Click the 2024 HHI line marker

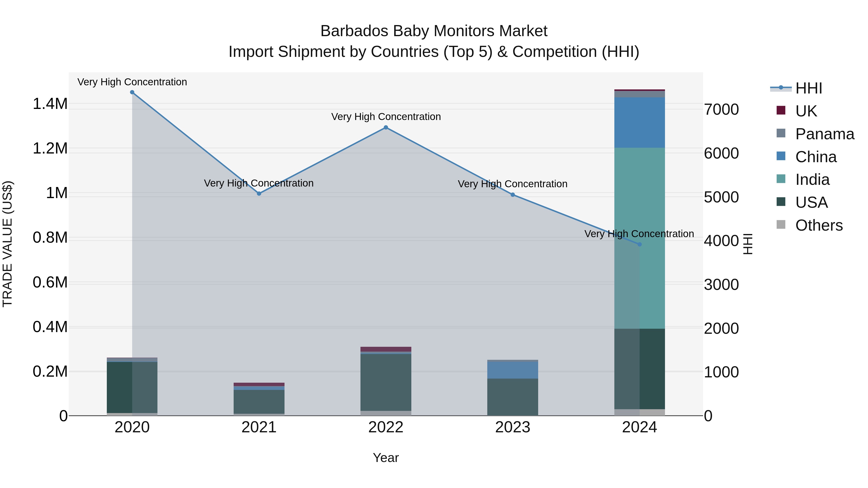pos(639,245)
